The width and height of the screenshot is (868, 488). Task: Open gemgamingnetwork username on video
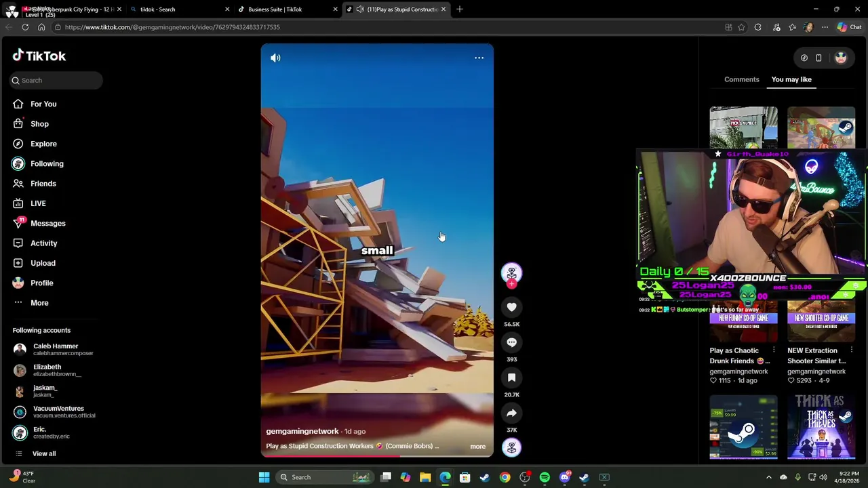point(302,431)
